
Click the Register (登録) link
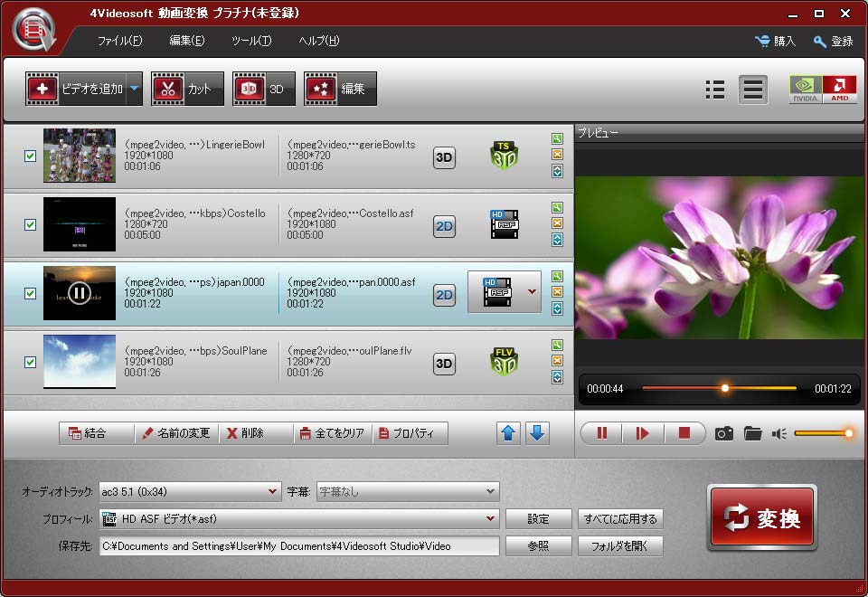[x=833, y=41]
